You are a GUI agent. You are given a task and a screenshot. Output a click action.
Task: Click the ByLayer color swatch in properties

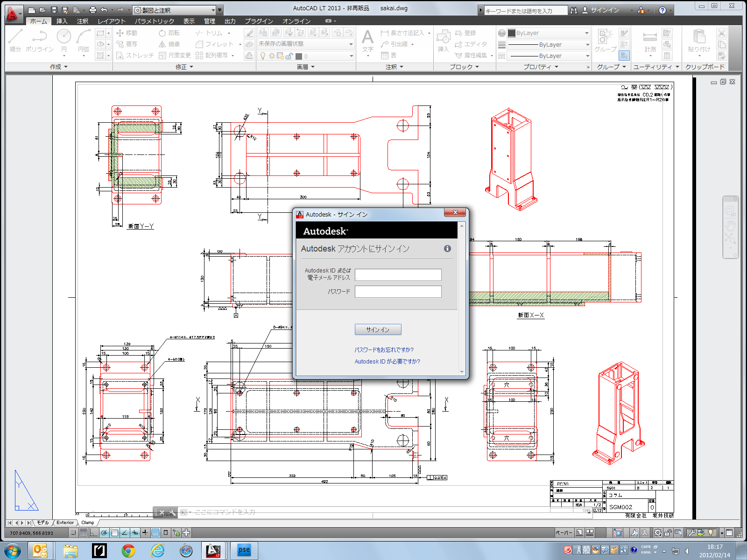coord(512,33)
